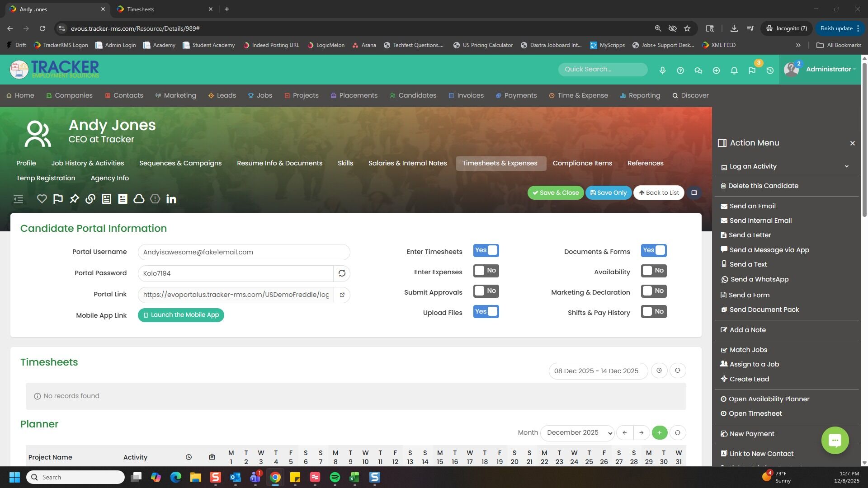This screenshot has height=488, width=868.
Task: Click the Portal Username input field
Action: [244, 252]
